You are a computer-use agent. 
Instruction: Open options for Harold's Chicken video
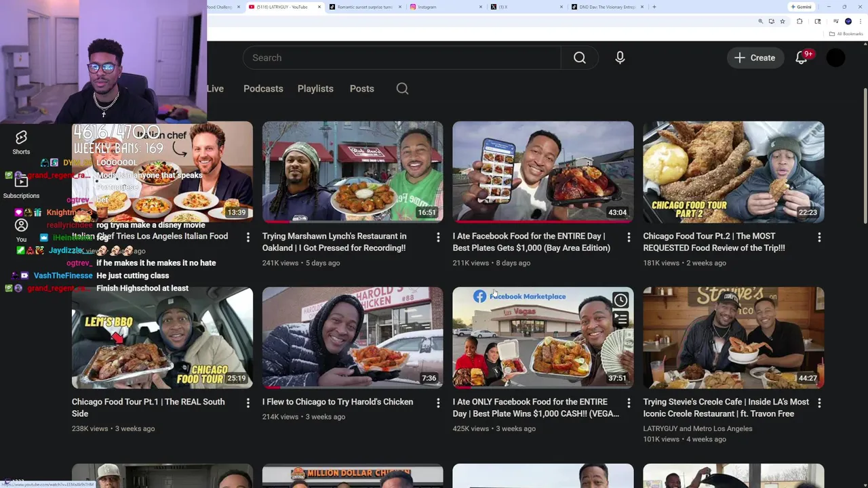(x=438, y=403)
